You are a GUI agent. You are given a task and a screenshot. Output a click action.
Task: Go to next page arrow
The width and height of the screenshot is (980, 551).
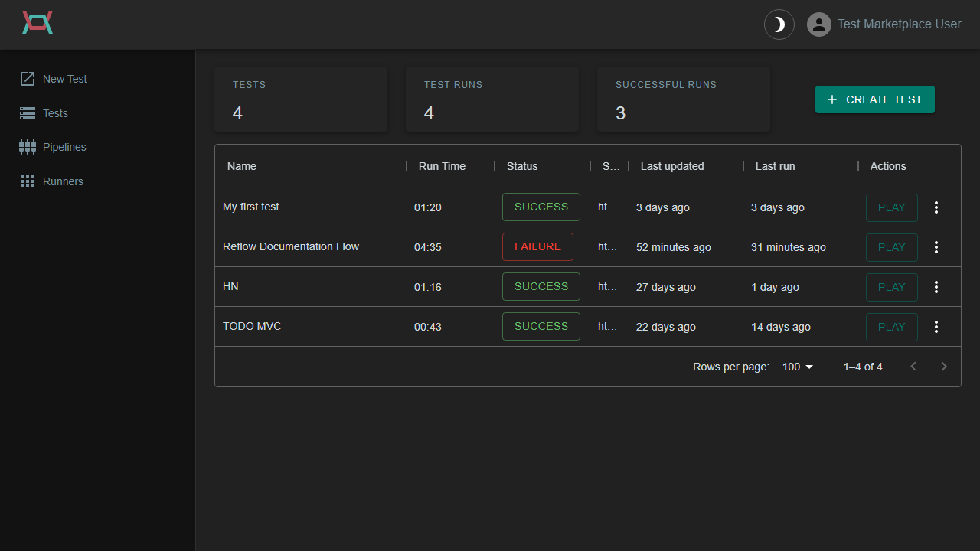(x=944, y=367)
